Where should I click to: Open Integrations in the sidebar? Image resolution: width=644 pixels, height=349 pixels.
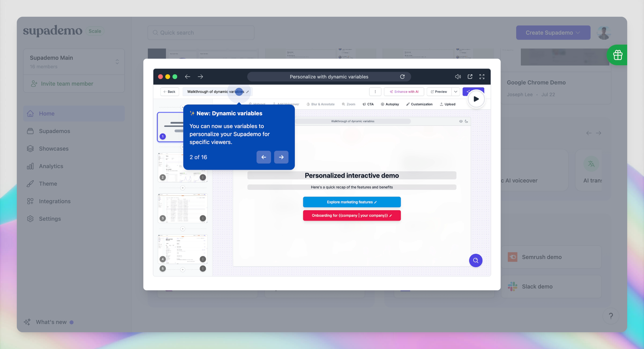point(74,201)
